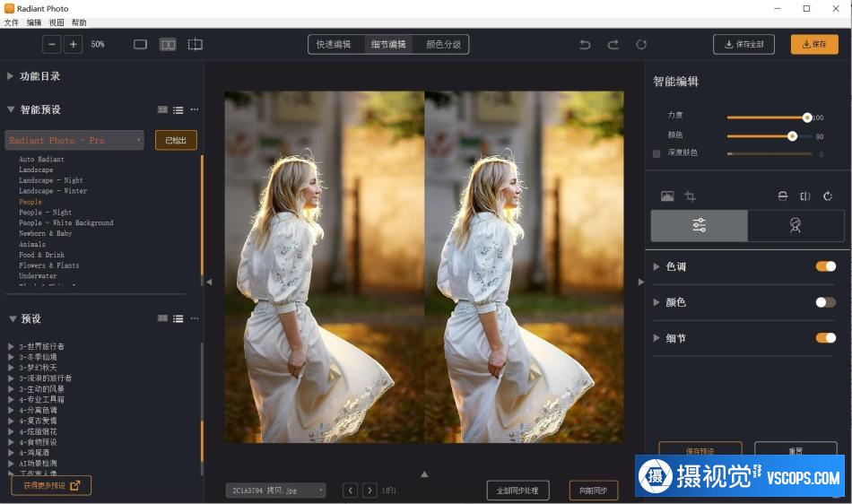Open the adjustment sliders tab
This screenshot has height=504, width=852.
(x=700, y=225)
